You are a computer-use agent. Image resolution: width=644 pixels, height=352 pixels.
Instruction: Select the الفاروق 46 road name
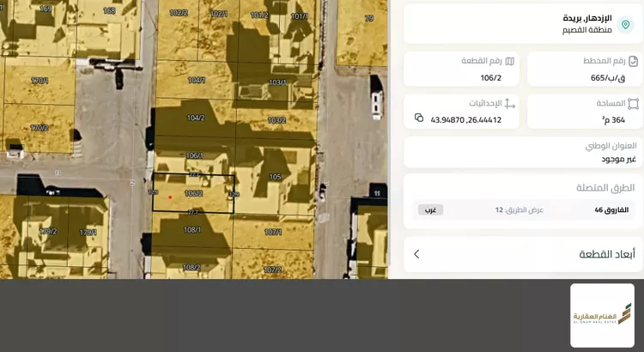point(611,209)
